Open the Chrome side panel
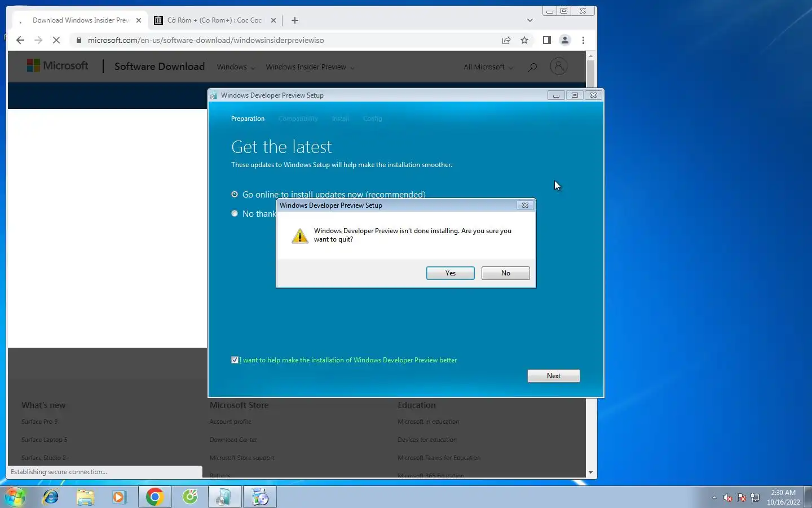This screenshot has height=508, width=812. (x=546, y=40)
